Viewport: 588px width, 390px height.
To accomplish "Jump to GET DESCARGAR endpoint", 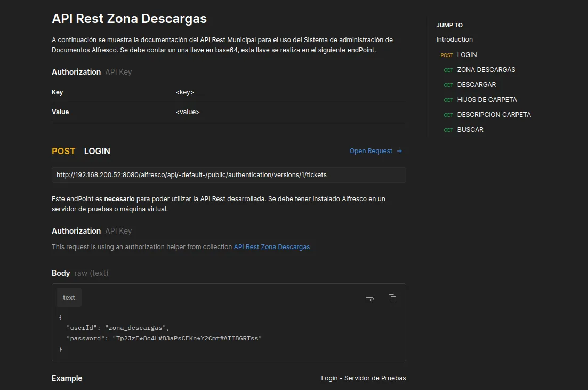I will point(470,85).
